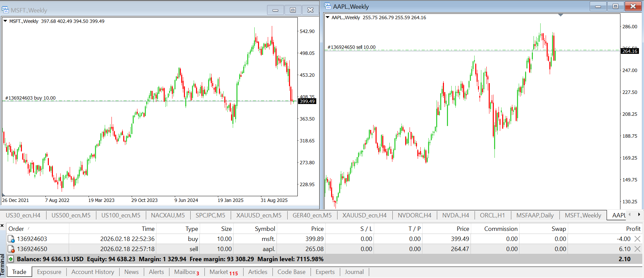Screen dimensions: 644x278
Task: Click the balance row status icon
Action: coord(11,259)
